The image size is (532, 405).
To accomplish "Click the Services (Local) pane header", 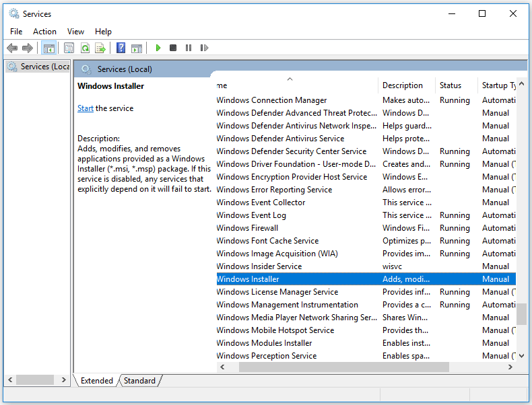I will [125, 69].
